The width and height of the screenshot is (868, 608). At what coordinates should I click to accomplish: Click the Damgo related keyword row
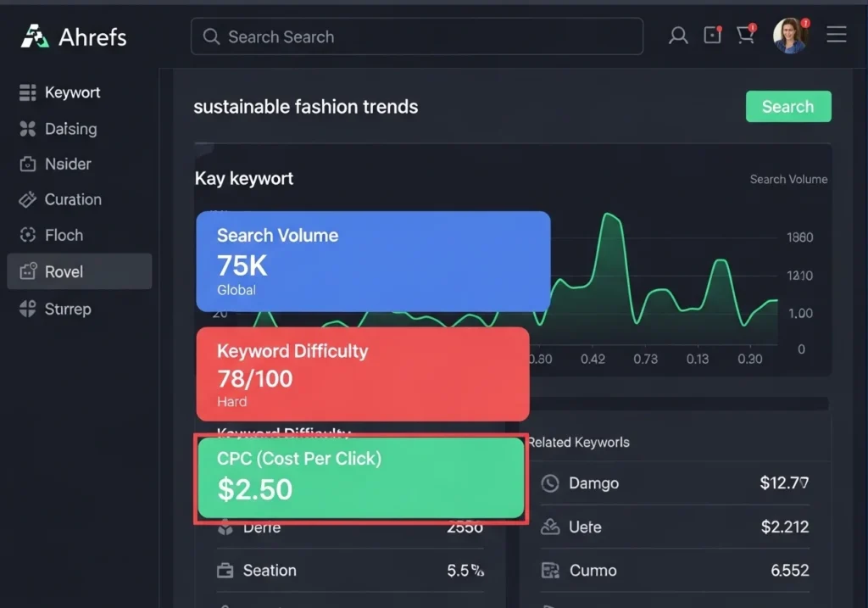coord(674,483)
